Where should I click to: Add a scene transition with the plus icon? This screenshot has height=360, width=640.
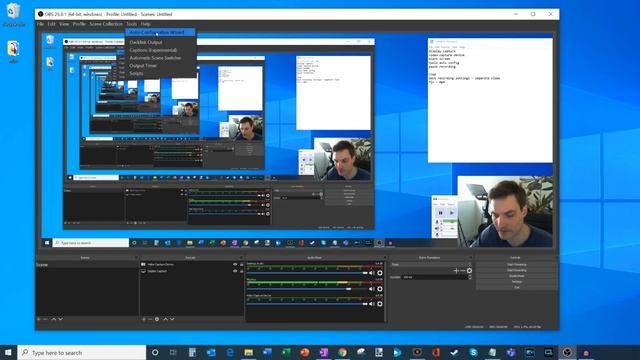click(x=456, y=271)
